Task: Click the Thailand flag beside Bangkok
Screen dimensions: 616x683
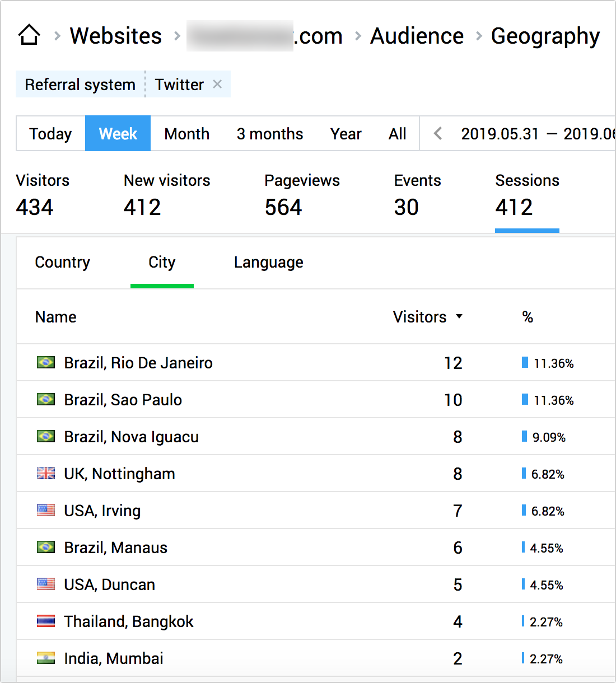Action: [46, 621]
